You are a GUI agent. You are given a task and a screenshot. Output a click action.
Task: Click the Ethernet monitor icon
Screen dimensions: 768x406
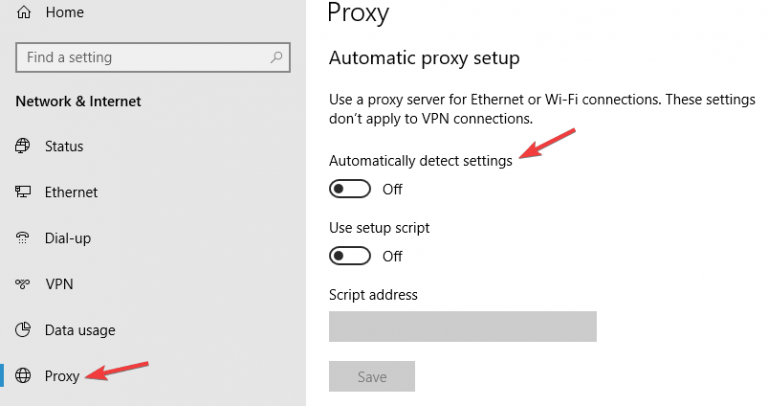tap(24, 192)
